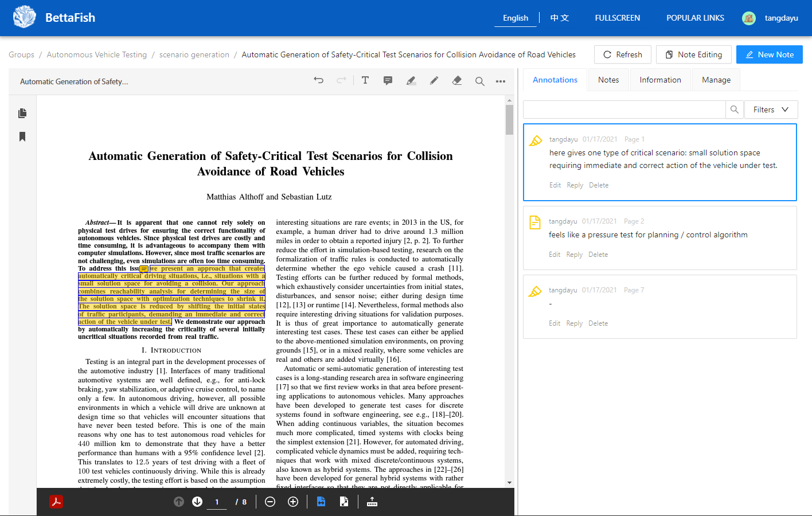Zoom out with the minus icon
Viewport: 812px width, 516px height.
click(270, 502)
